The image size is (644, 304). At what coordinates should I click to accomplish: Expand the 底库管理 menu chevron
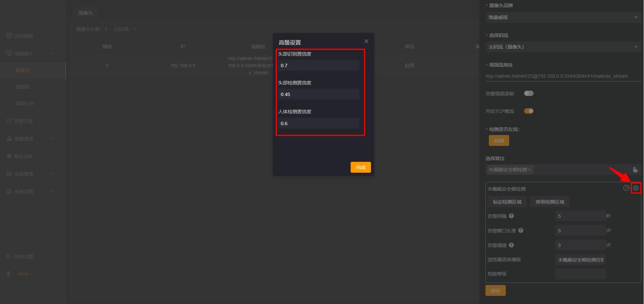(x=53, y=174)
